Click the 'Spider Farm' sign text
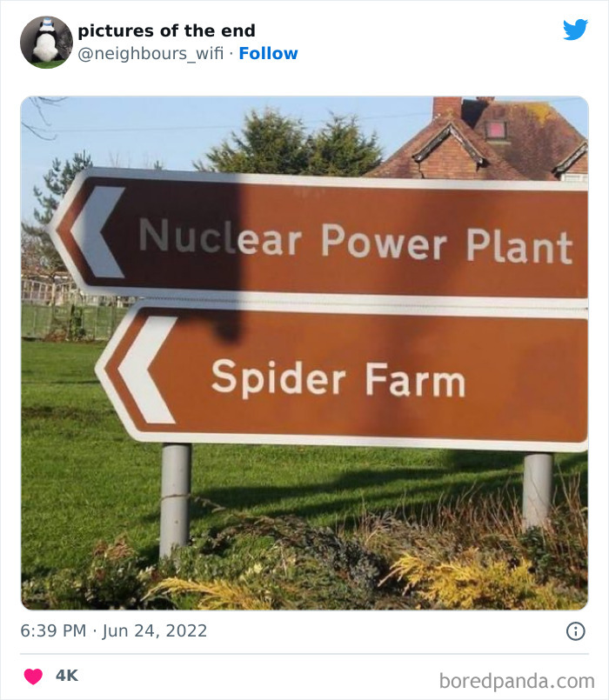Viewport: 609px width, 700px height. (338, 380)
